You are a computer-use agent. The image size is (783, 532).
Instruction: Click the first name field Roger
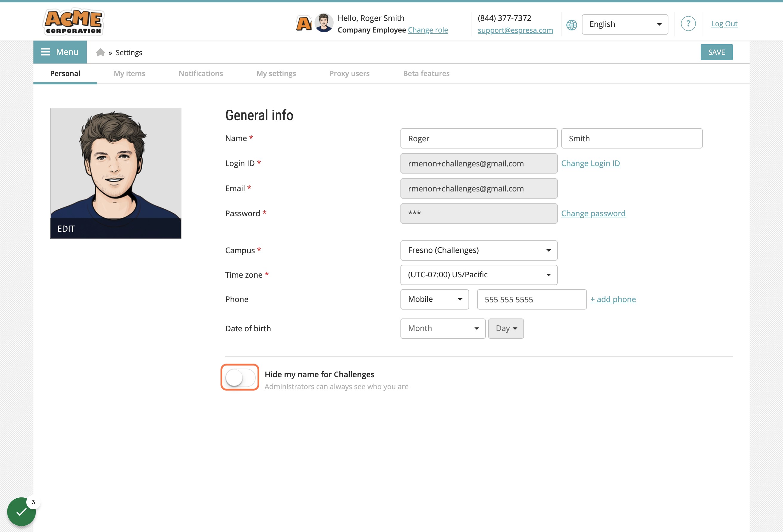point(478,138)
